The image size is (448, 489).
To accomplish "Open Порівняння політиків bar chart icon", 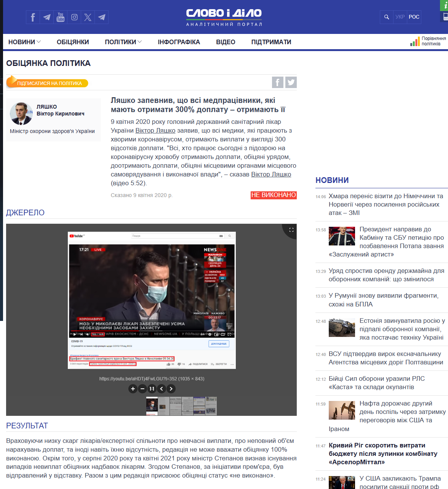I will tap(415, 42).
